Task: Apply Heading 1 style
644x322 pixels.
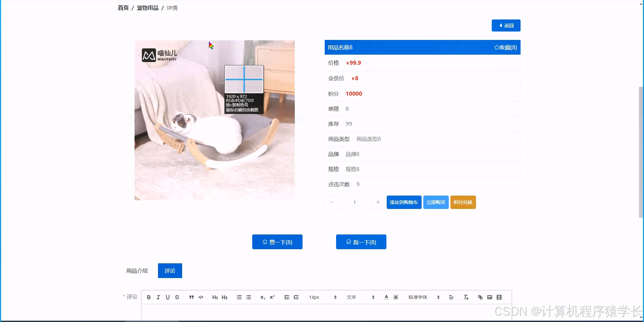Action: (215, 297)
